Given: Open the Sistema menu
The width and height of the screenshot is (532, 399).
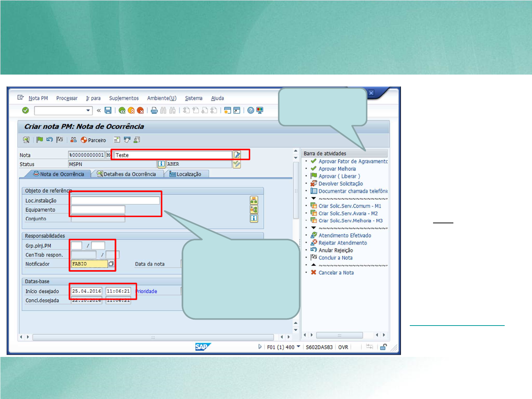Looking at the screenshot, I should point(194,98).
